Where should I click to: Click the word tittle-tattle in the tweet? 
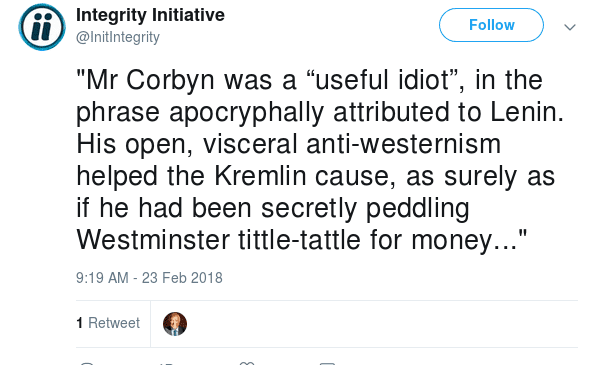point(299,240)
